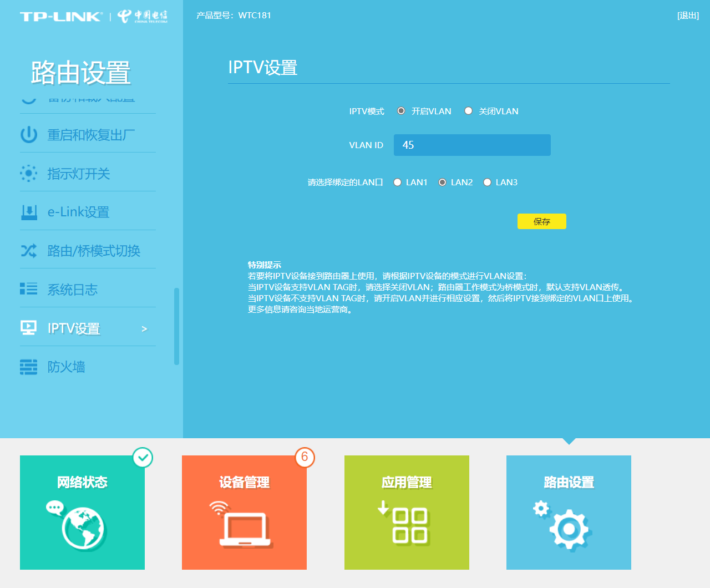Image resolution: width=710 pixels, height=588 pixels.
Task: Click the 退出 logout link
Action: point(688,16)
